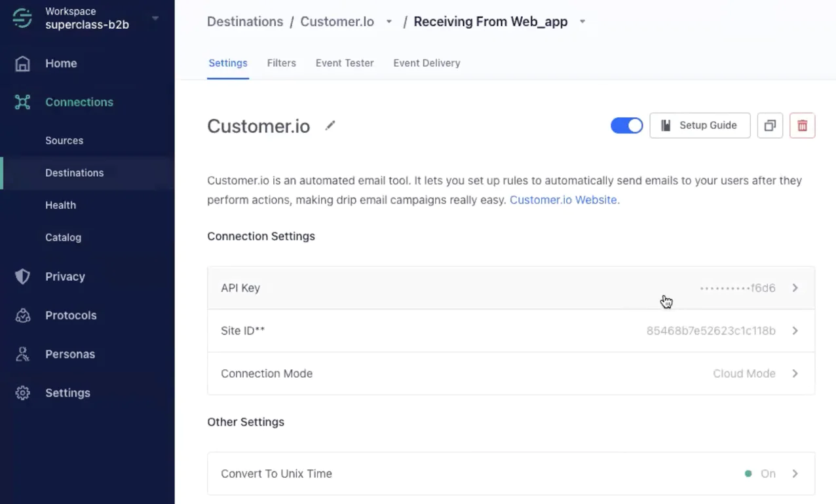The width and height of the screenshot is (836, 504).
Task: Click the Protocols icon
Action: pos(22,315)
